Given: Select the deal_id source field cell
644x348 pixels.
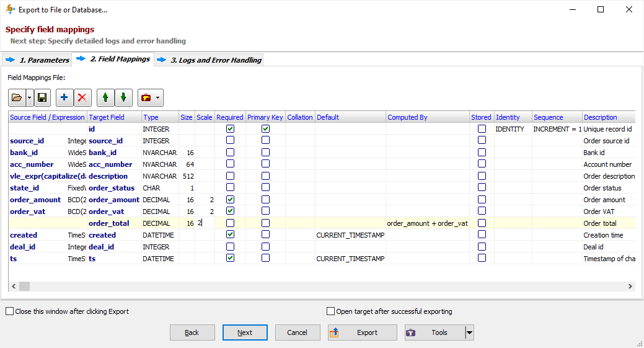Looking at the screenshot, I should point(48,247).
